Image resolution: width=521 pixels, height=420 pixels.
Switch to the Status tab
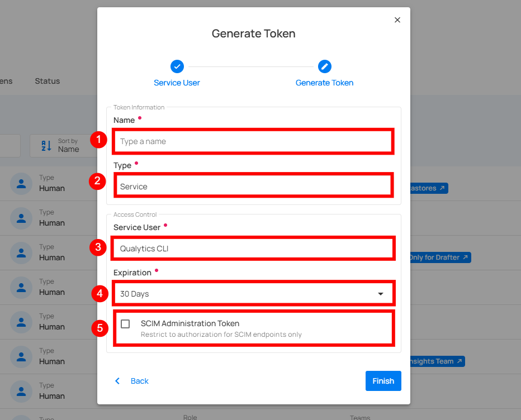47,81
